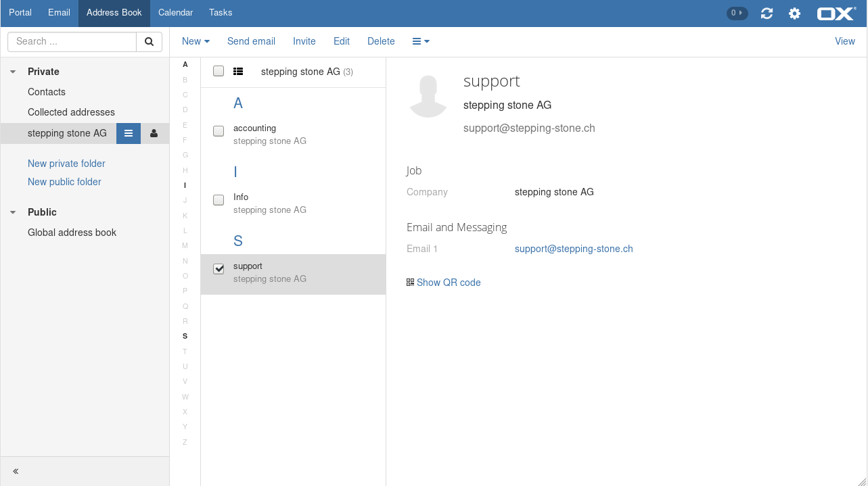Click the notification counter badge
Viewport: 868px width, 486px height.
click(x=737, y=13)
